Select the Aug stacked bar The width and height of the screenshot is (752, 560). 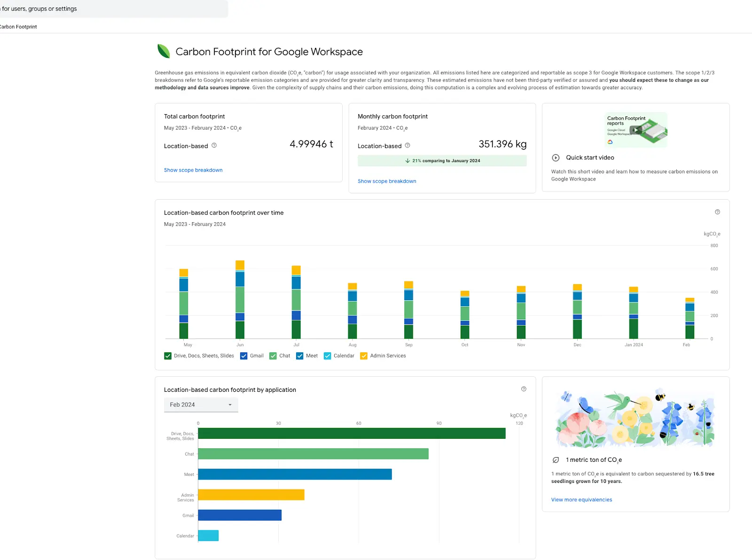pos(352,311)
